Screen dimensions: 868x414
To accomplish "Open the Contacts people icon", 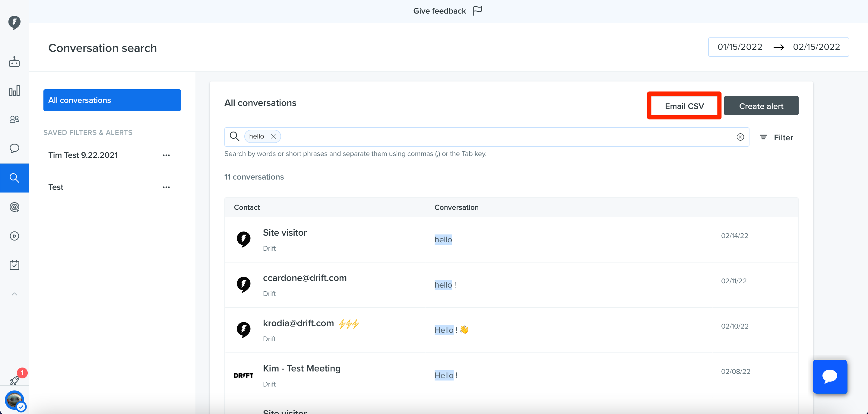I will [14, 119].
